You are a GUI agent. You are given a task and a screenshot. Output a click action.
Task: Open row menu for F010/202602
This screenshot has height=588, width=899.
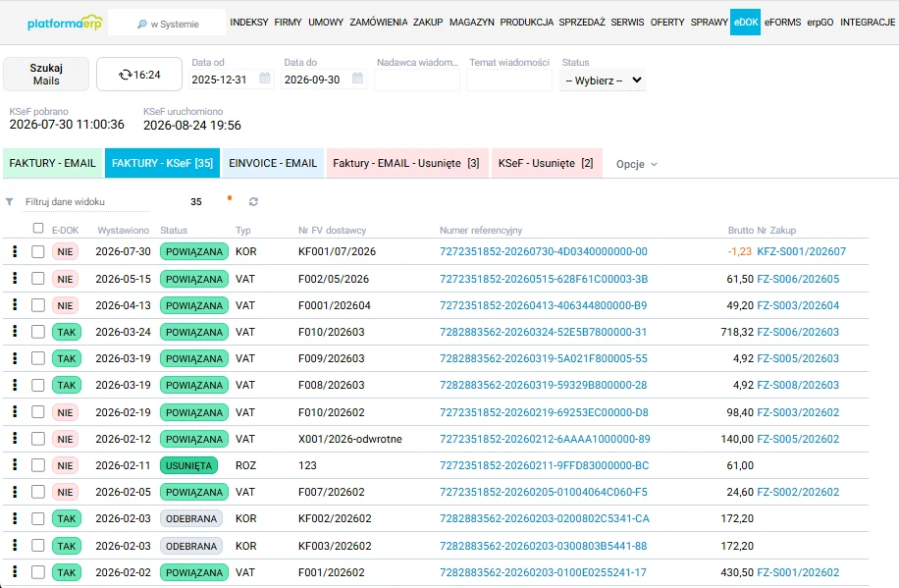coord(15,412)
